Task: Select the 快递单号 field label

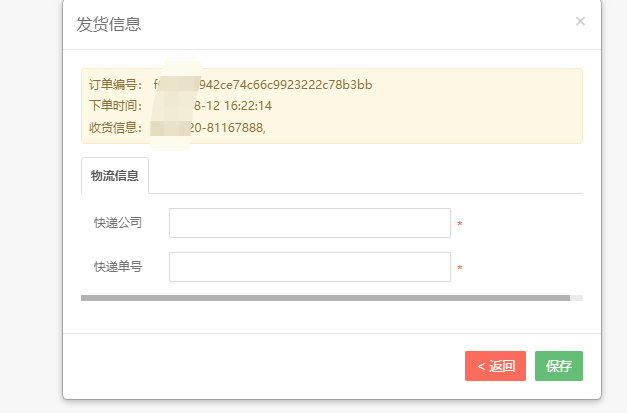Action: (x=118, y=267)
